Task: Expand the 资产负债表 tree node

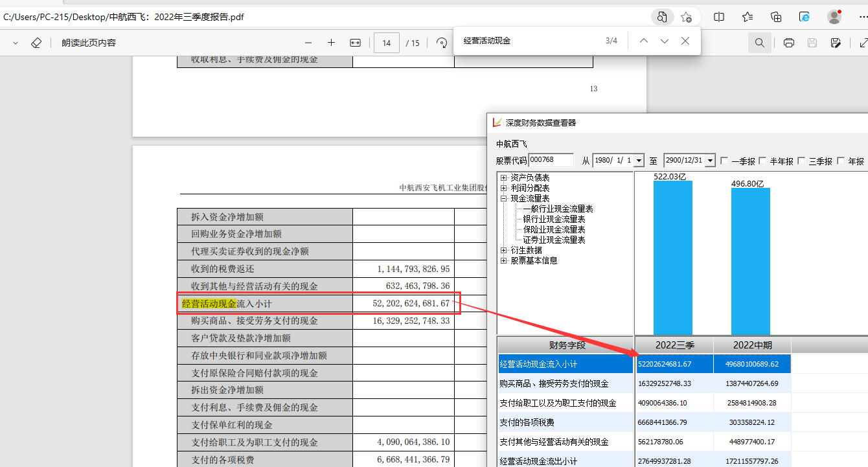Action: coord(504,177)
